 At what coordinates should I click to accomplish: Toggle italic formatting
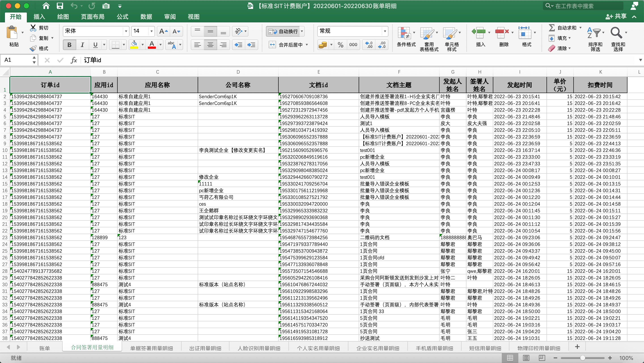82,45
